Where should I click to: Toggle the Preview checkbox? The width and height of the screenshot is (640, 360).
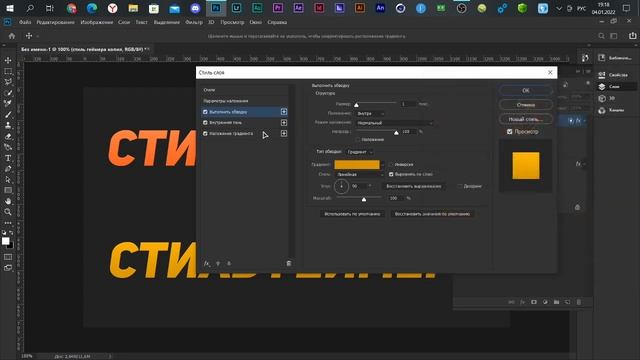point(509,132)
